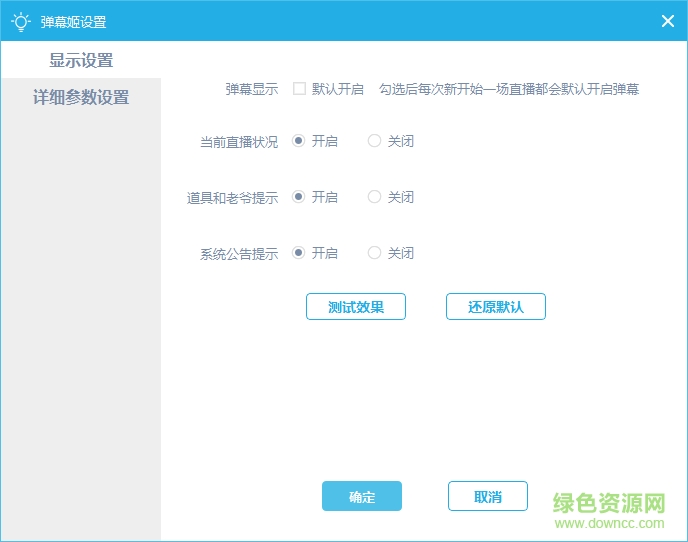
Task: Click the 道具和老爷提示 setting label
Action: 232,198
